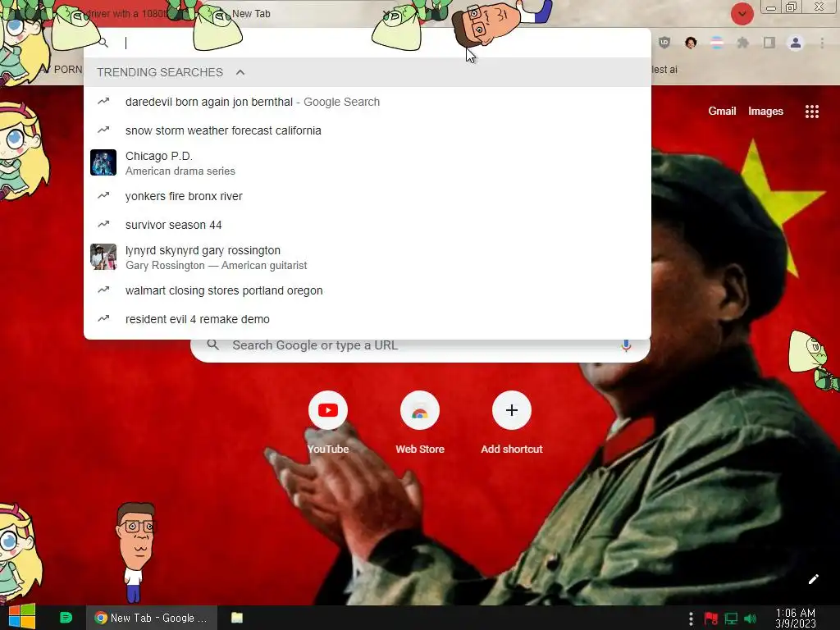The image size is (840, 630).
Task: Open Gmail link
Action: pyautogui.click(x=722, y=112)
